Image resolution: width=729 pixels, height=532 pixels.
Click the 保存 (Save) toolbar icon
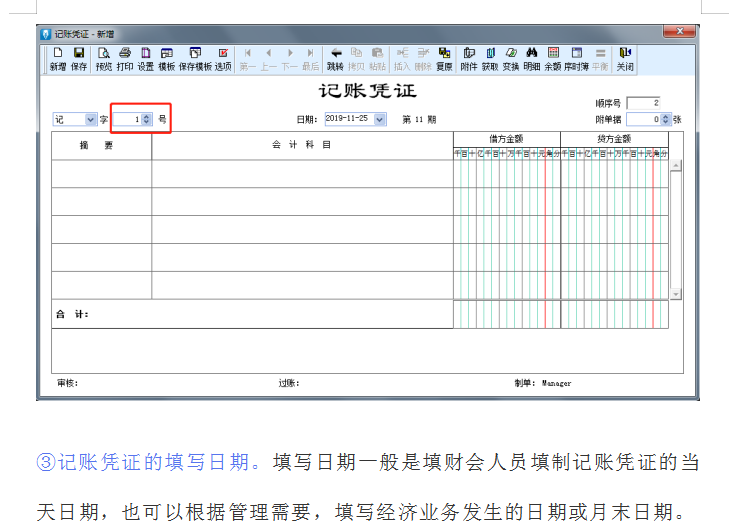pyautogui.click(x=79, y=59)
